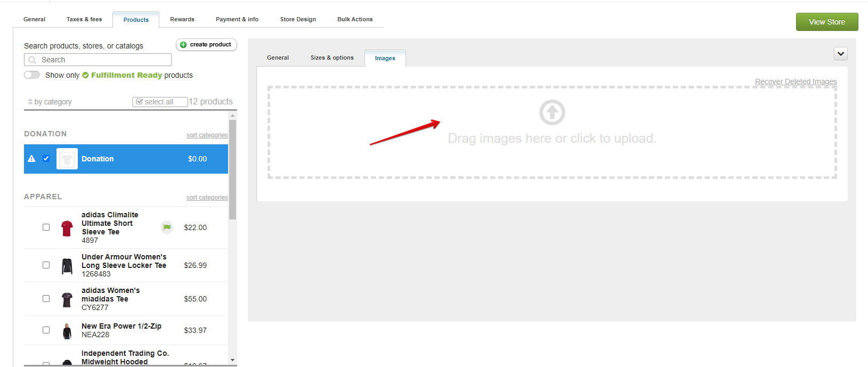The width and height of the screenshot is (868, 367).
Task: Select the Images sub-tab
Action: pyautogui.click(x=385, y=58)
